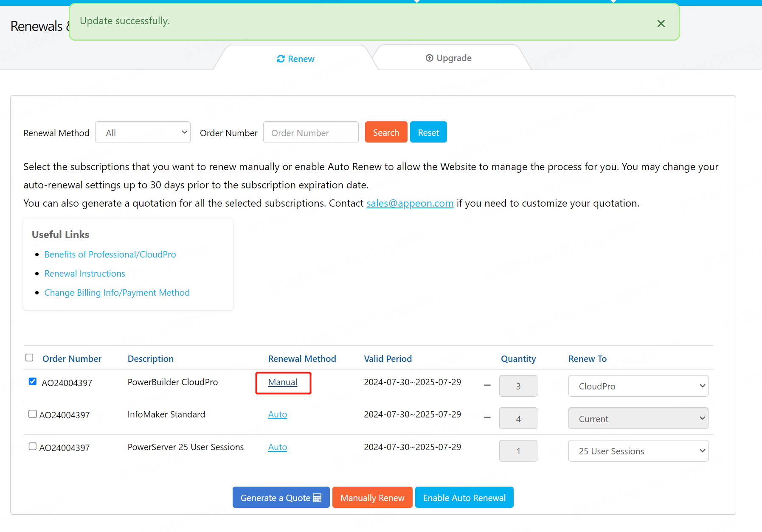This screenshot has height=532, width=762.
Task: Click Generate a Quote button
Action: pyautogui.click(x=281, y=497)
